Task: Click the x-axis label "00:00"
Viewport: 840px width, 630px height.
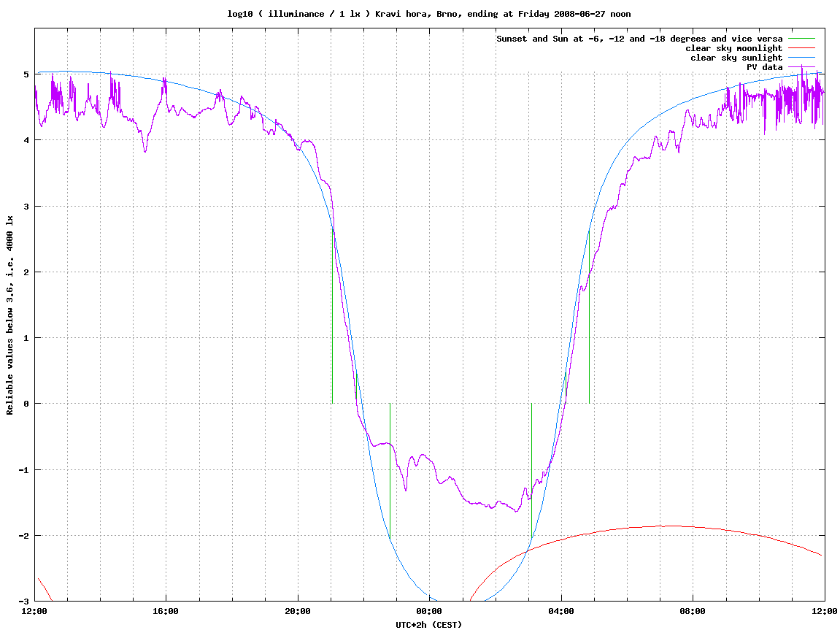Action: (x=429, y=611)
